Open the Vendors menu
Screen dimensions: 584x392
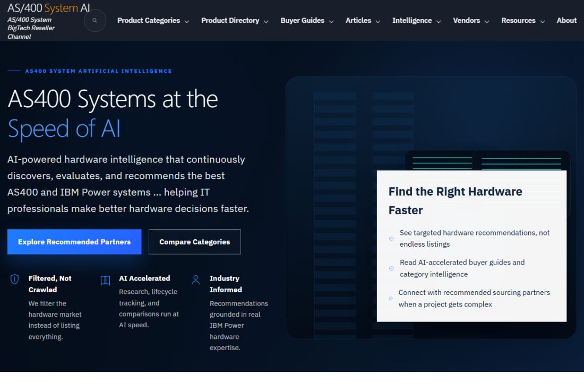click(471, 21)
